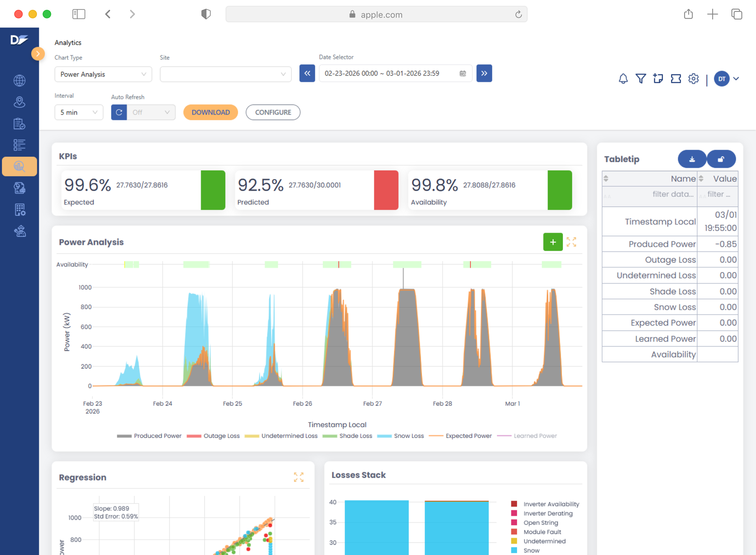Expand the Power Analysis chart fullscreen
This screenshot has height=555, width=756.
571,242
